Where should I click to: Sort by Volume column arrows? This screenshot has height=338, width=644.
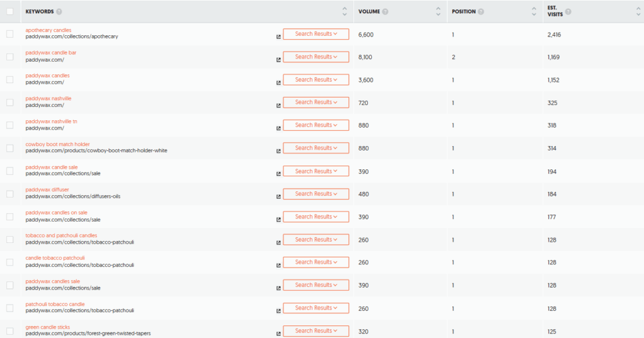click(438, 11)
